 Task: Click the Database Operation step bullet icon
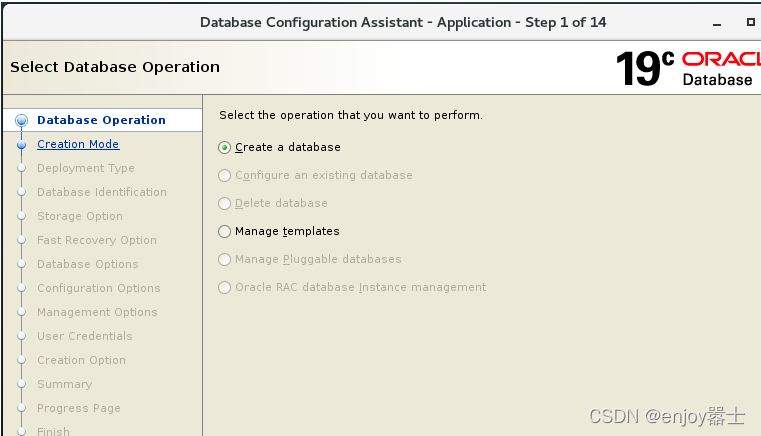point(21,120)
